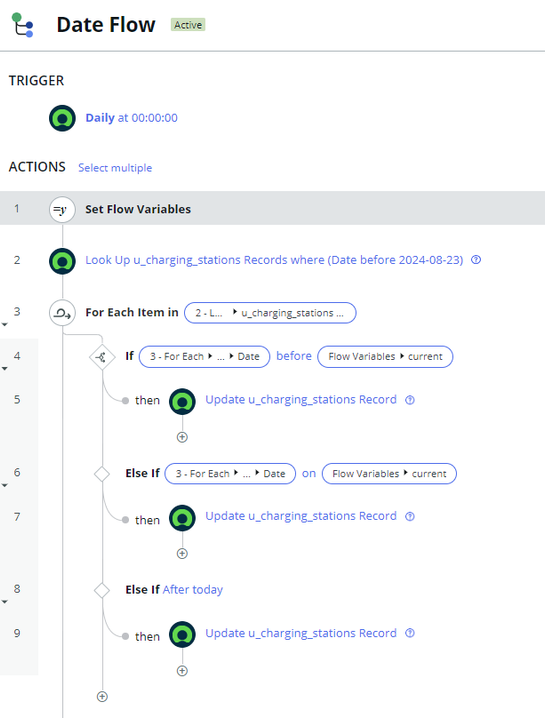Image resolution: width=545 pixels, height=718 pixels.
Task: Click the Else If diamond at step 6
Action: coord(102,474)
